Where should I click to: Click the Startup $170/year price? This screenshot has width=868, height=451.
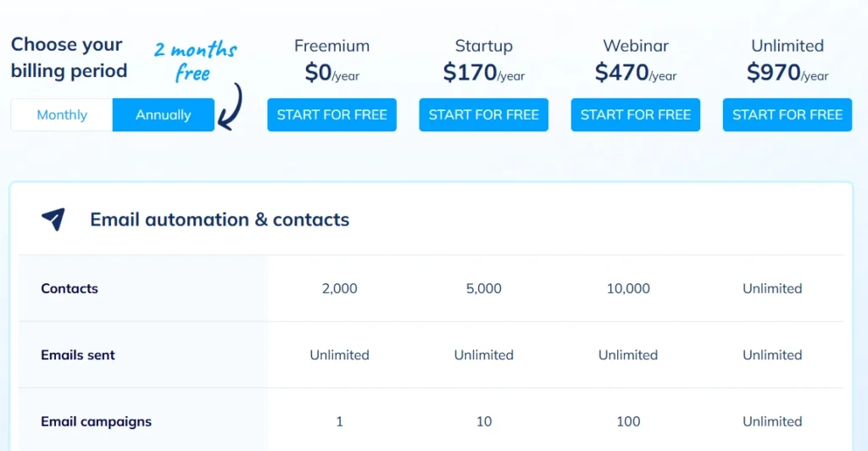click(x=483, y=73)
